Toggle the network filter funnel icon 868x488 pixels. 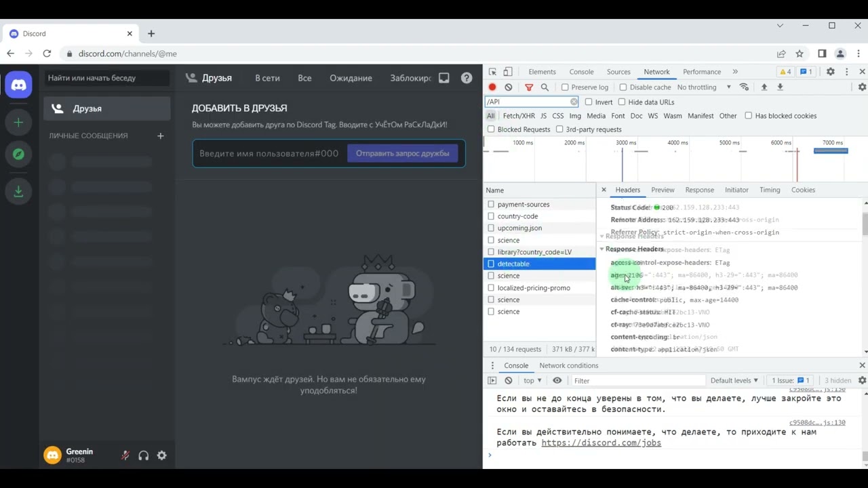[529, 87]
